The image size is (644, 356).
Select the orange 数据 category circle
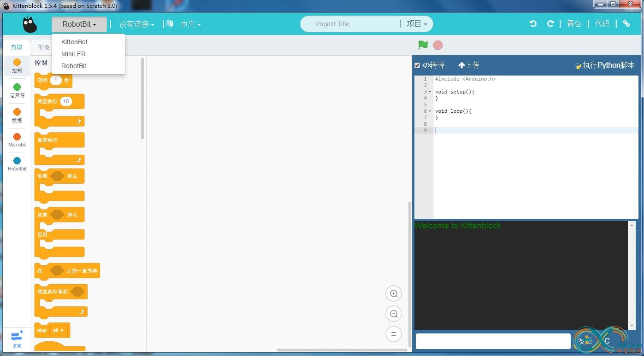pos(17,112)
